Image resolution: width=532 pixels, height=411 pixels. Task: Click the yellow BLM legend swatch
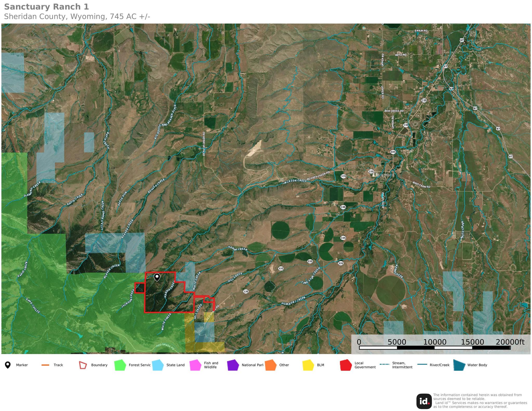308,365
